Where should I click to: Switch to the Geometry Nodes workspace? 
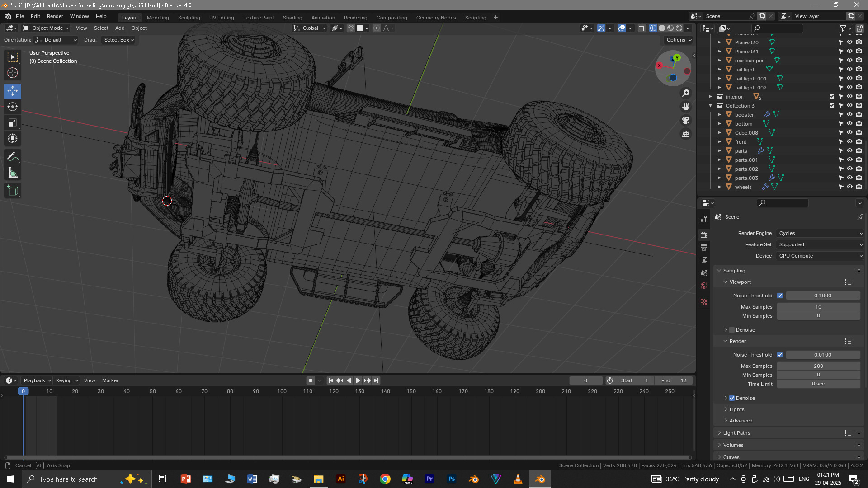(436, 18)
